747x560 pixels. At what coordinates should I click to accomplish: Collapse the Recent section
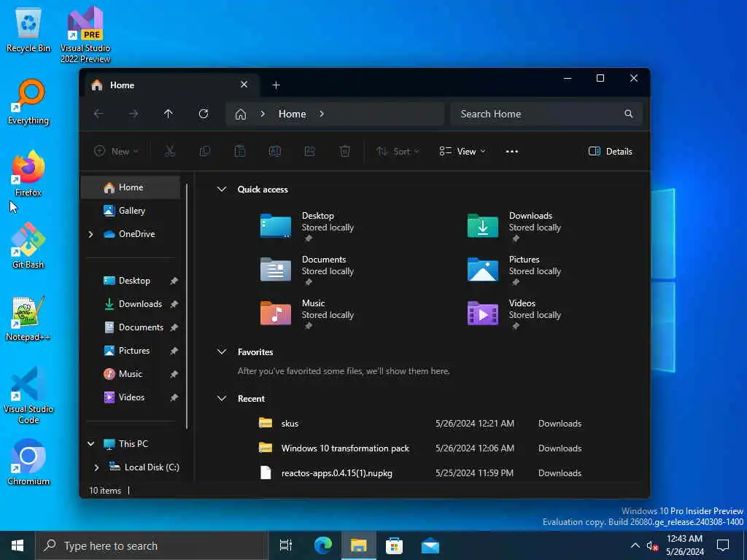222,399
